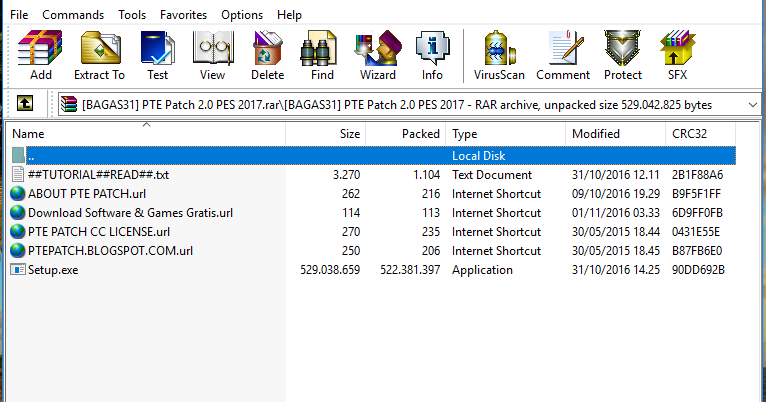766x402 pixels.
Task: Go up one folder level
Action: (25, 104)
